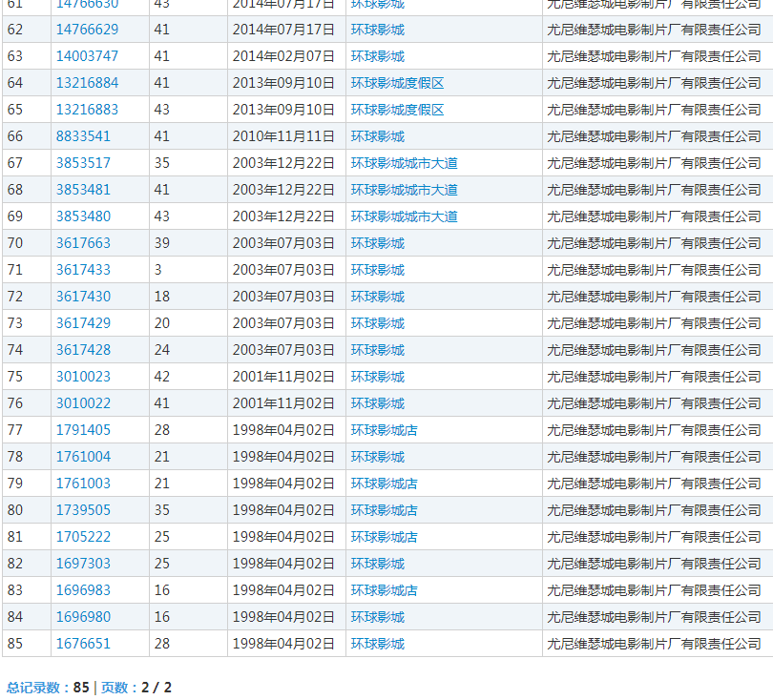Open registration number 8833541 details
The height and width of the screenshot is (700, 773).
[83, 136]
